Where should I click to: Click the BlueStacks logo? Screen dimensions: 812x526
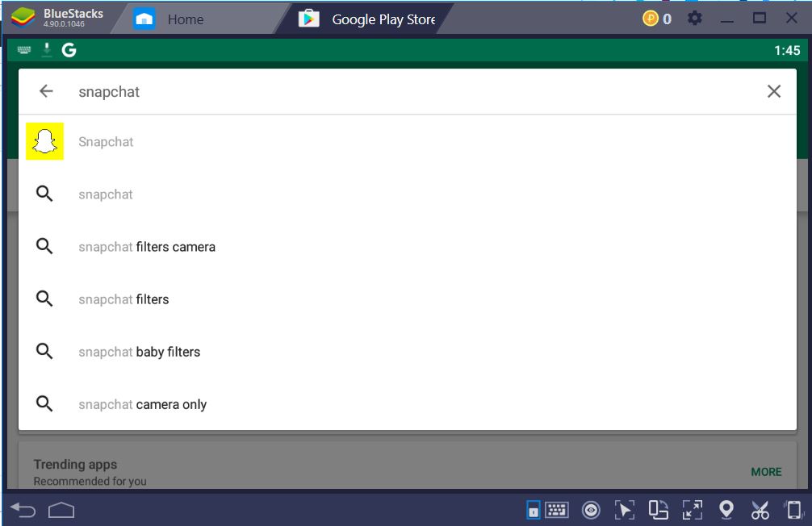pyautogui.click(x=23, y=18)
